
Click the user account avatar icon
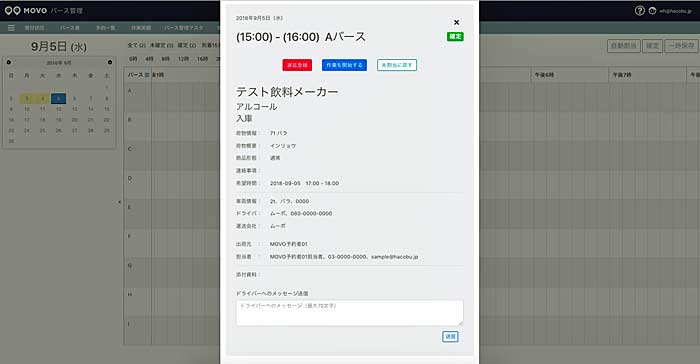pos(652,11)
